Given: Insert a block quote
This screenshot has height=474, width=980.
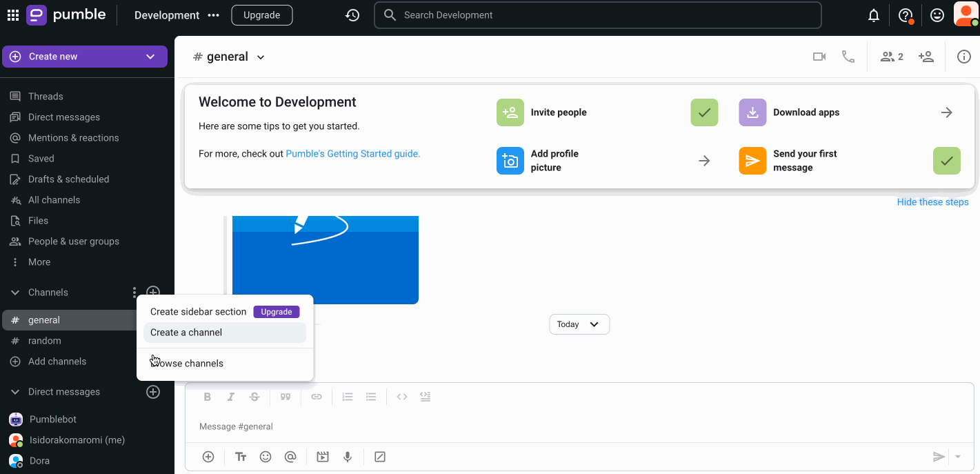Looking at the screenshot, I should click(x=285, y=397).
